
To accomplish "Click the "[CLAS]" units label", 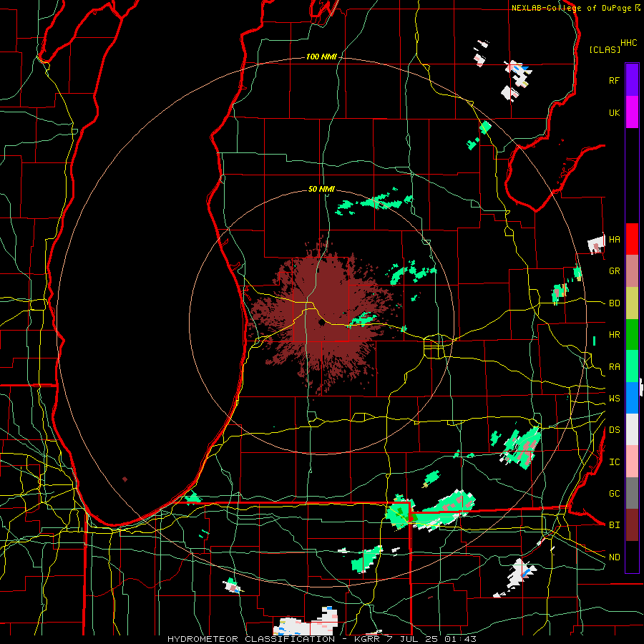I will coord(605,49).
